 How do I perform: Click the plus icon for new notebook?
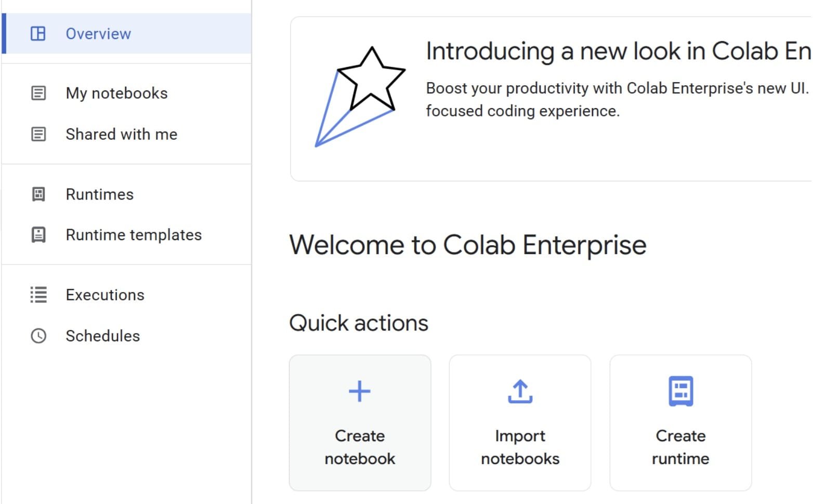tap(360, 391)
